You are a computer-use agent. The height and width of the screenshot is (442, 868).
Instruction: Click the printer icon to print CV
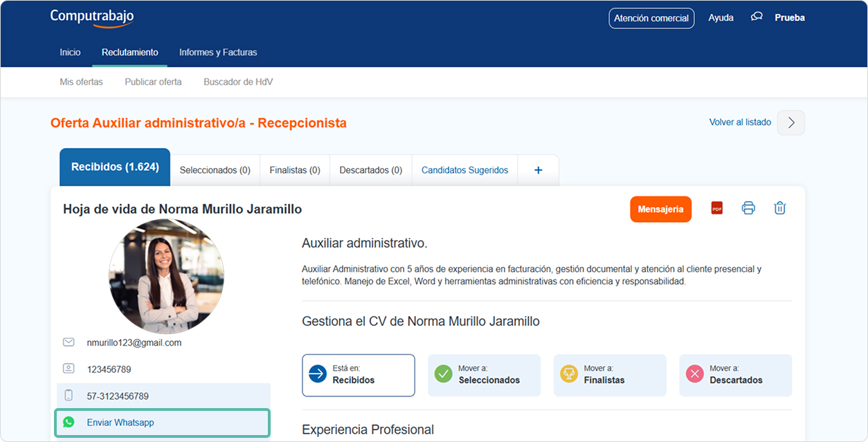pyautogui.click(x=748, y=208)
